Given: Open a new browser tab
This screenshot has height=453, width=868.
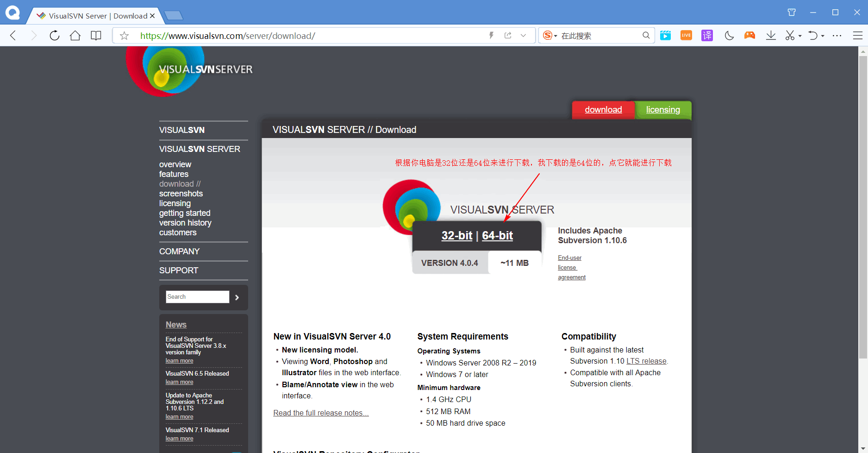Looking at the screenshot, I should [x=174, y=16].
